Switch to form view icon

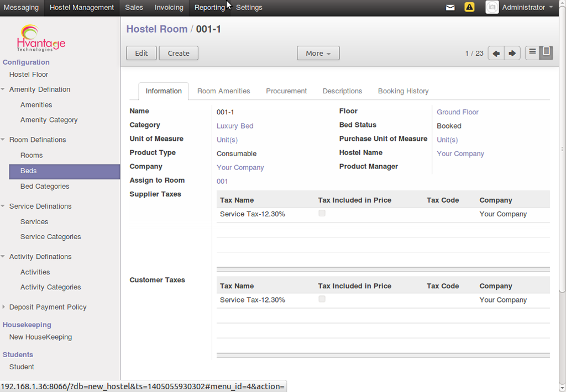pos(546,52)
